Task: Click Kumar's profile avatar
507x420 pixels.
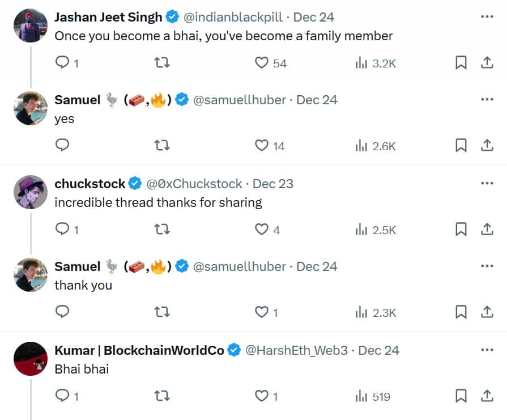Action: coord(30,358)
